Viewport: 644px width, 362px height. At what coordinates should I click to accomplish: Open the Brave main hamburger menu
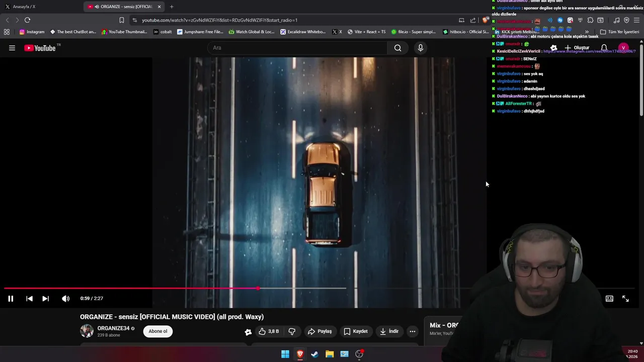(636, 20)
